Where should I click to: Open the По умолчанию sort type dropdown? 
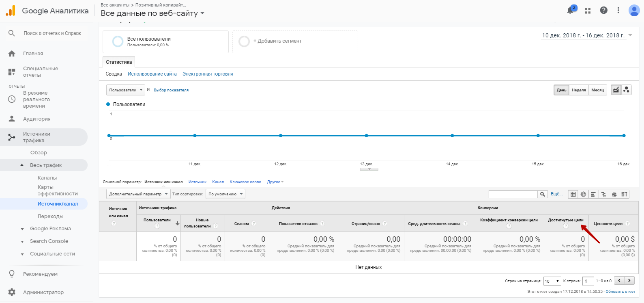coord(225,194)
